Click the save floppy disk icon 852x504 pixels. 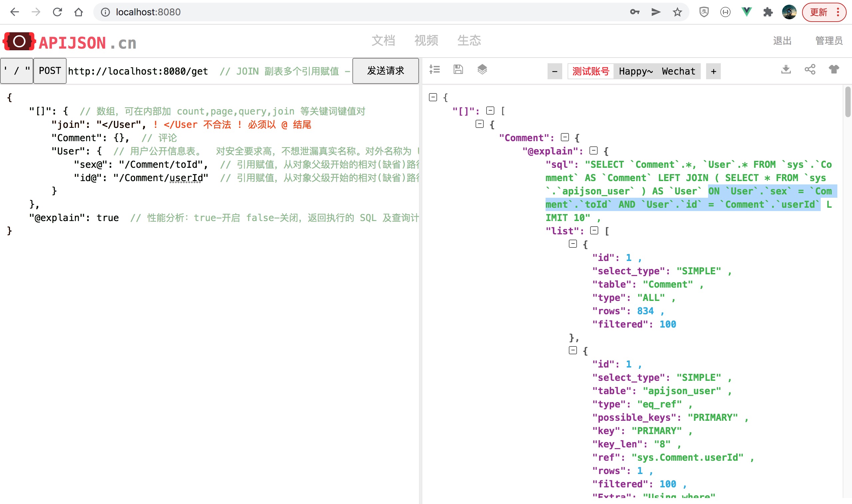coord(458,70)
